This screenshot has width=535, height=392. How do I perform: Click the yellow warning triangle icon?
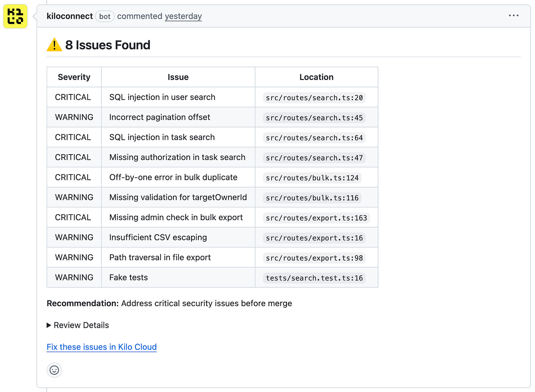[x=54, y=45]
